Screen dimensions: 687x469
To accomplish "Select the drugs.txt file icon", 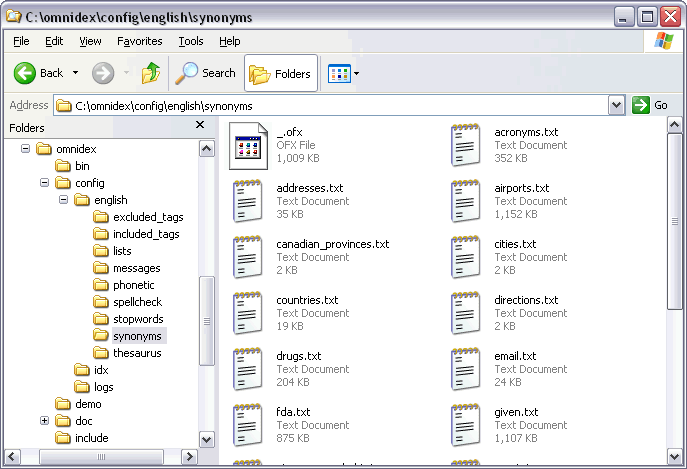I will pos(248,369).
